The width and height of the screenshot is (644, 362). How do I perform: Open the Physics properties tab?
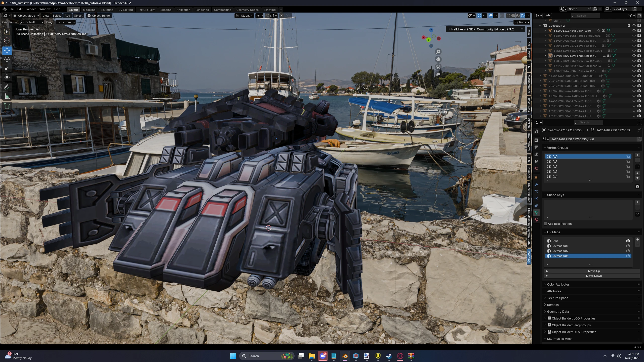(x=536, y=199)
